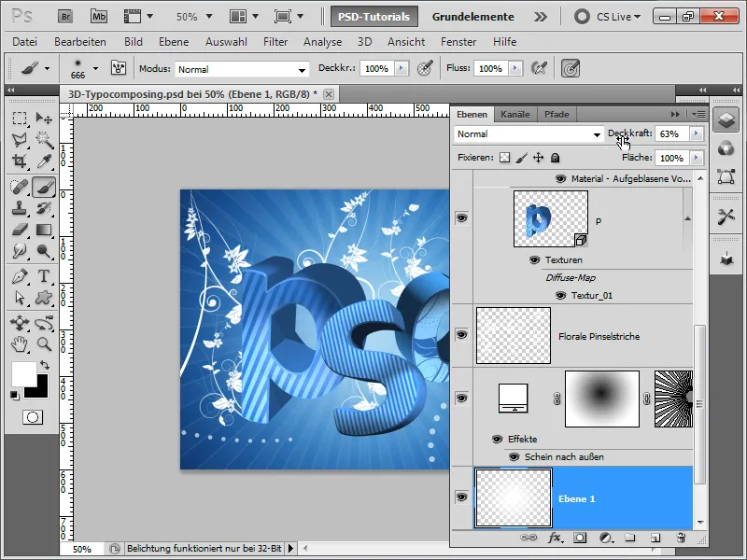Screen dimensions: 747x560
Task: Open the brush Modus dropdown
Action: pos(242,69)
